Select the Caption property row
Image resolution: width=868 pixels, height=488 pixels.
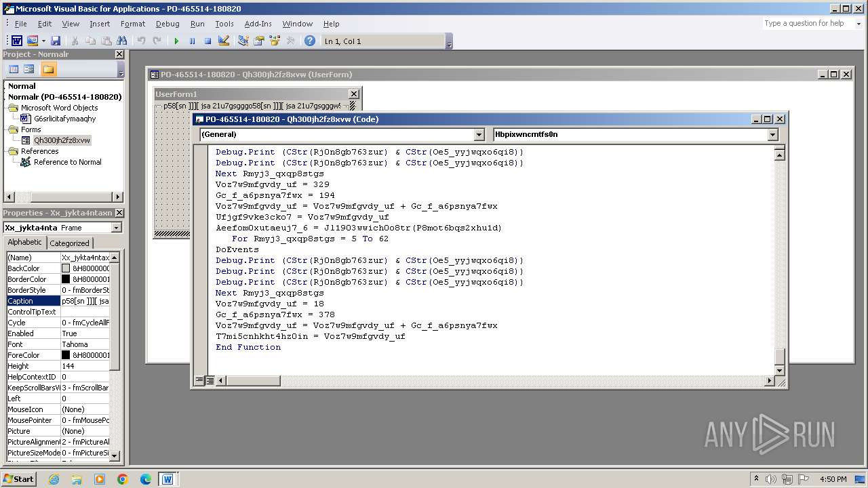tap(58, 301)
